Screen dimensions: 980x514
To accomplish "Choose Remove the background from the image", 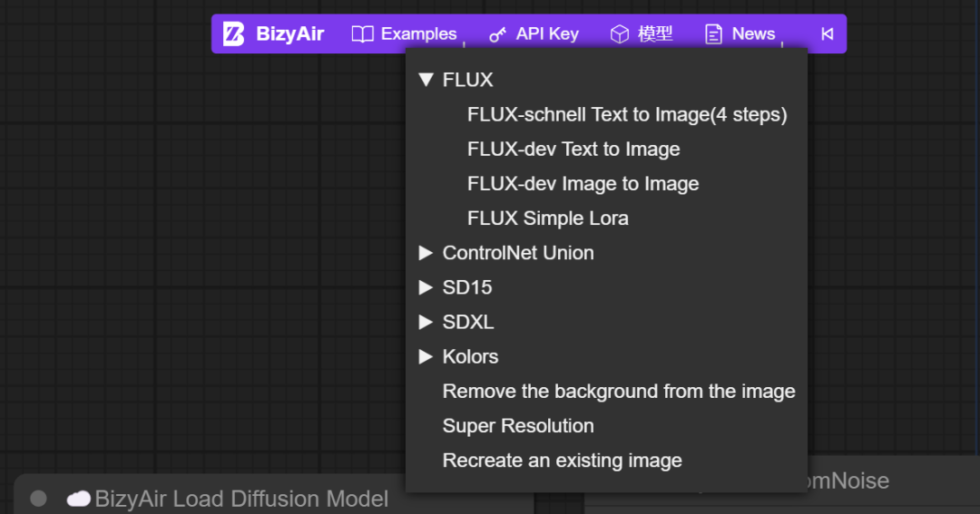I will point(619,391).
